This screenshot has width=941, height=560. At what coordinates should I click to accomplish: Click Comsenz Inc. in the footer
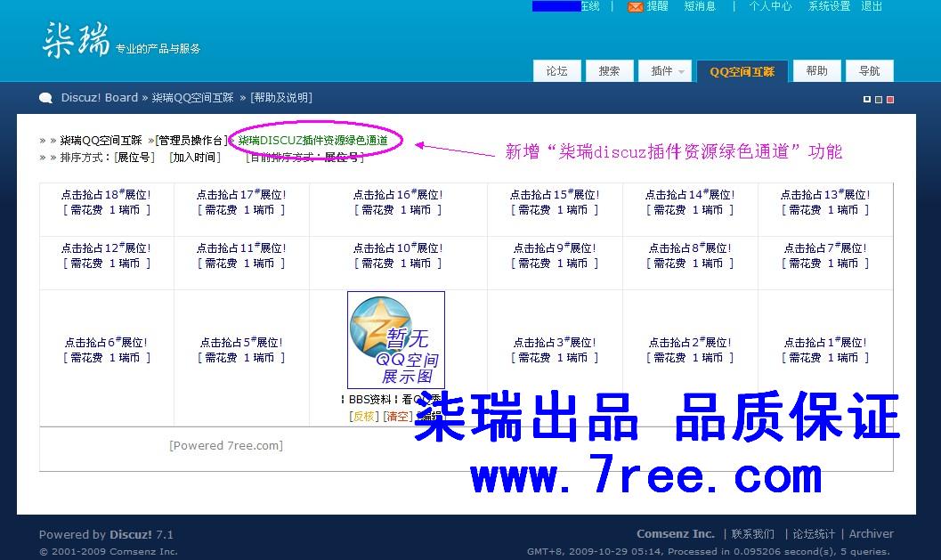675,533
